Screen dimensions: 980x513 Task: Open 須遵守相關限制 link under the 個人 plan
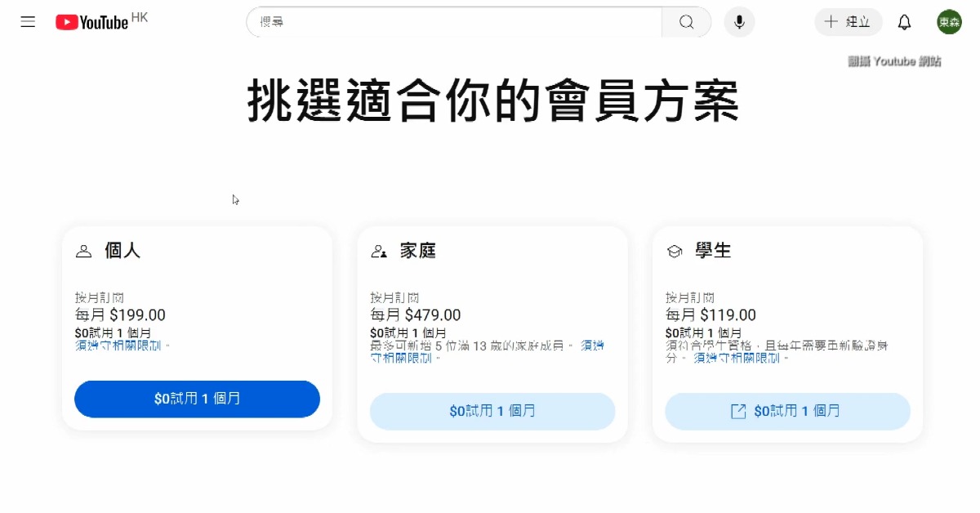[x=113, y=346]
